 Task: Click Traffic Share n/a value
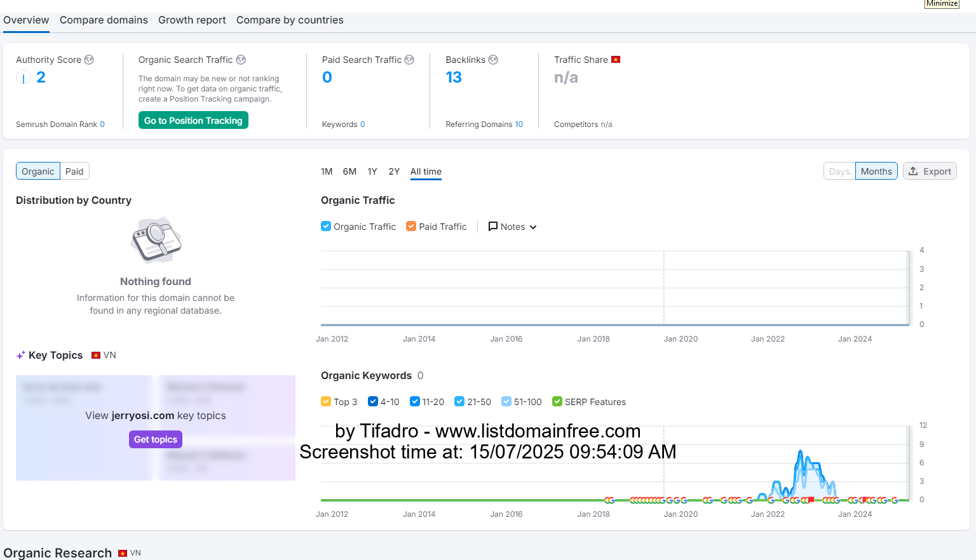[x=566, y=77]
